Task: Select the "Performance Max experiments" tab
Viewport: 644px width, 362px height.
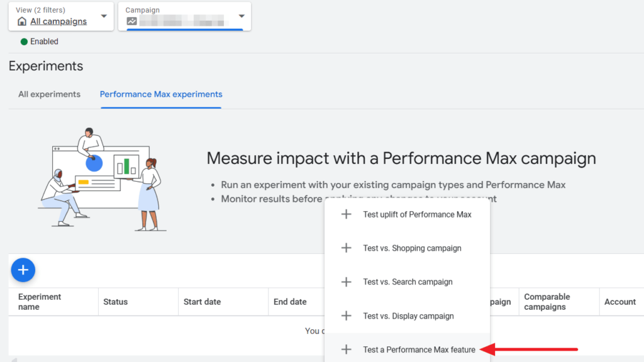Action: (161, 94)
